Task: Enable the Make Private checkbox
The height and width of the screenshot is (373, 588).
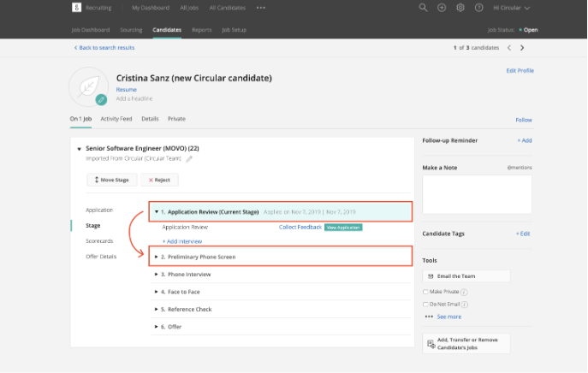Action: [425, 292]
